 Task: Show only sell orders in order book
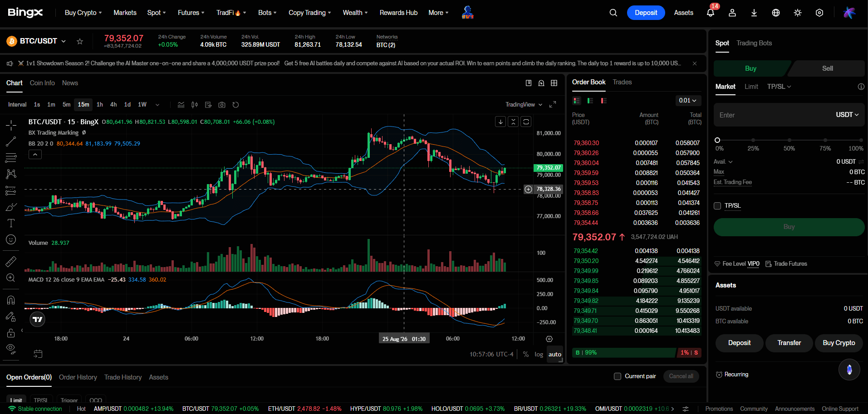click(x=603, y=101)
